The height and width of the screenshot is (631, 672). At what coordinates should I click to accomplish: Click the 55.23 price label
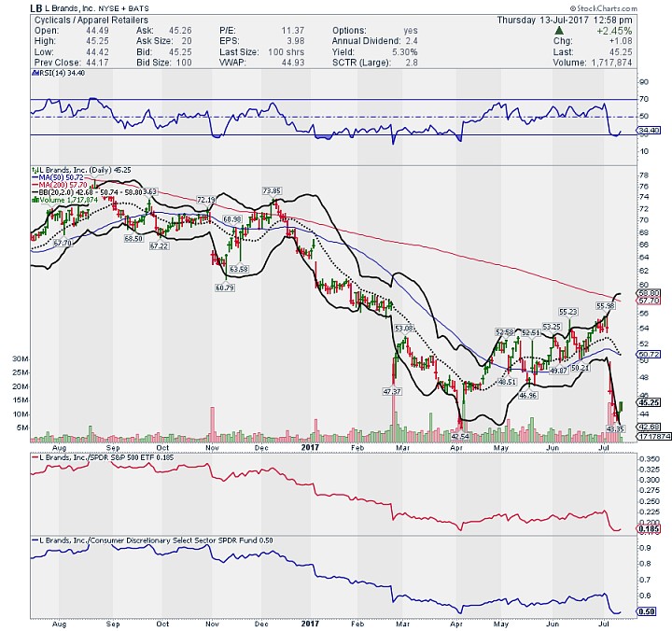click(568, 312)
